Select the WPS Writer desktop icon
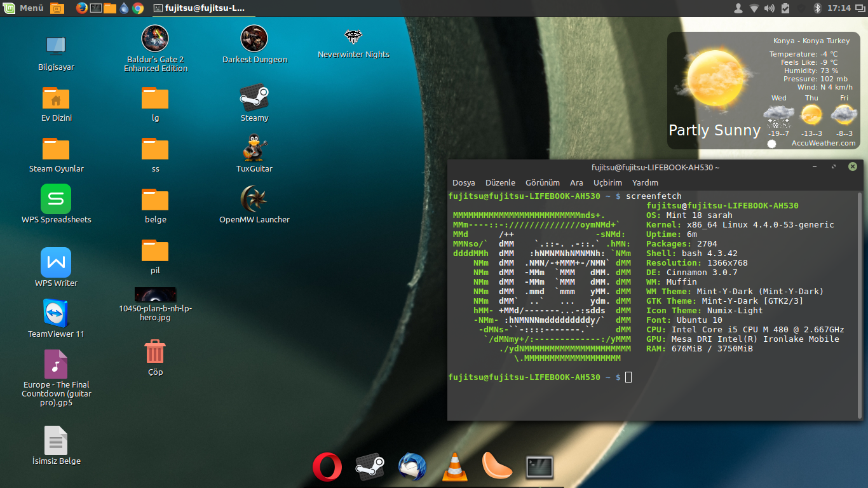868x488 pixels. 56,262
